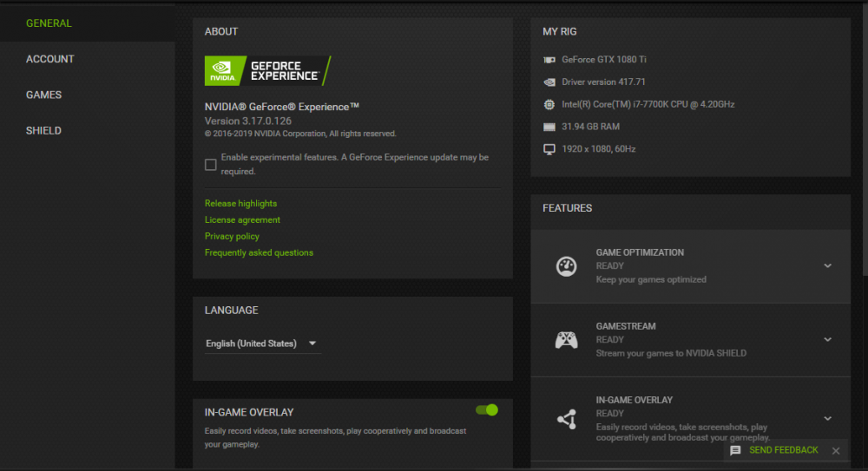The width and height of the screenshot is (868, 471).
Task: Click the NVIDIA GeForce Experience product name
Action: 282,107
